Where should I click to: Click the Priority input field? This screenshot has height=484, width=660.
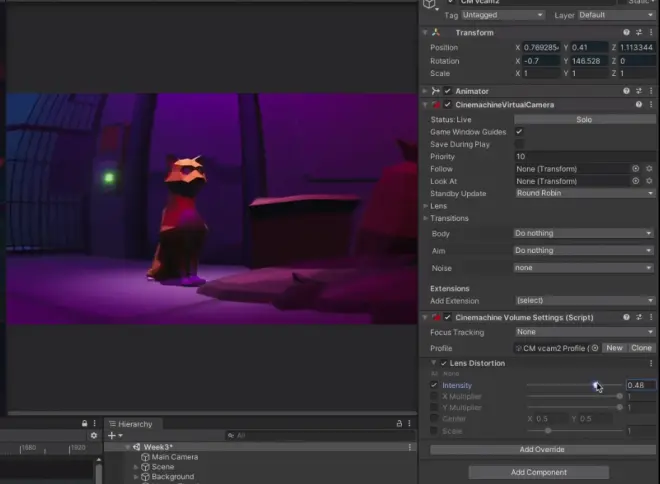coord(585,157)
